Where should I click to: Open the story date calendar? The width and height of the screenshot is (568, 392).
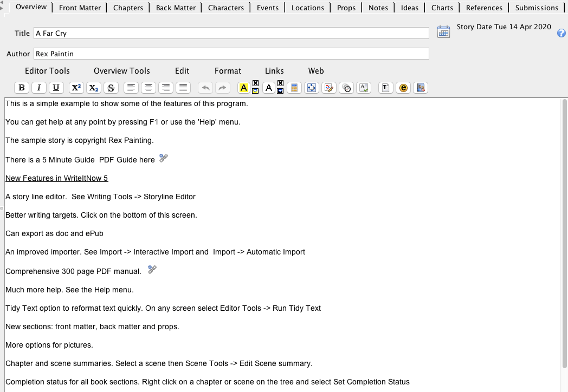pyautogui.click(x=443, y=32)
